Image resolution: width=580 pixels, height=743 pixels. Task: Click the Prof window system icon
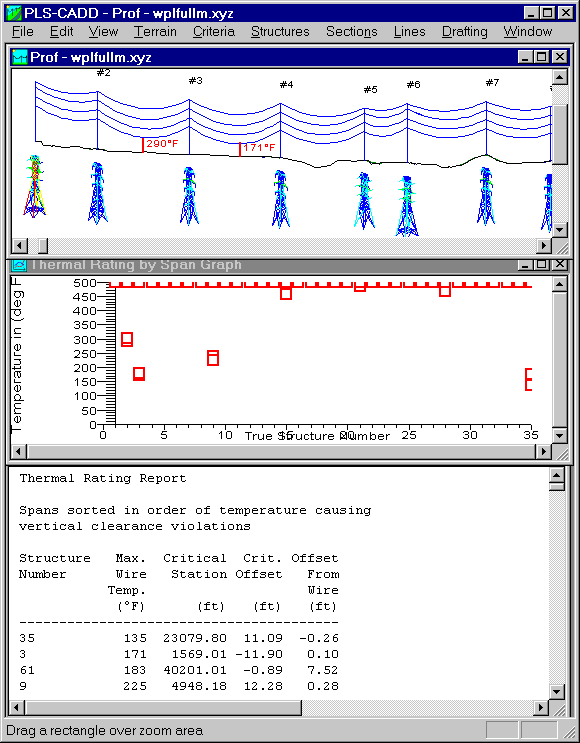tap(20, 57)
